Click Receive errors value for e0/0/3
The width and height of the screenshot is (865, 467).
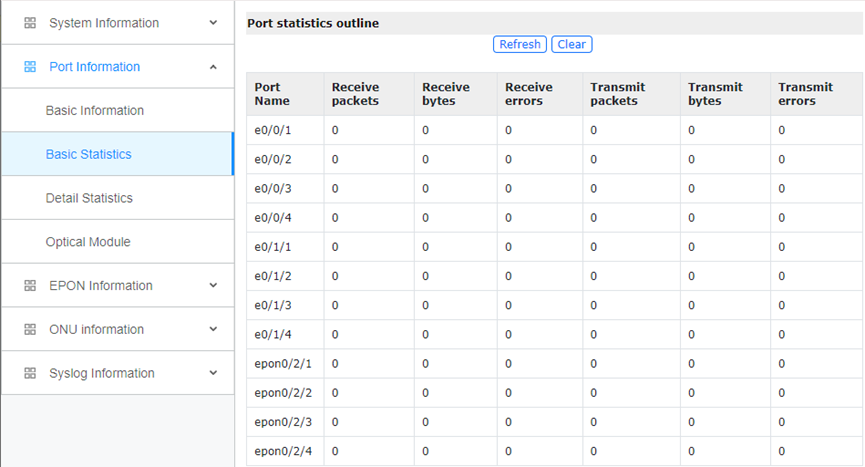508,189
